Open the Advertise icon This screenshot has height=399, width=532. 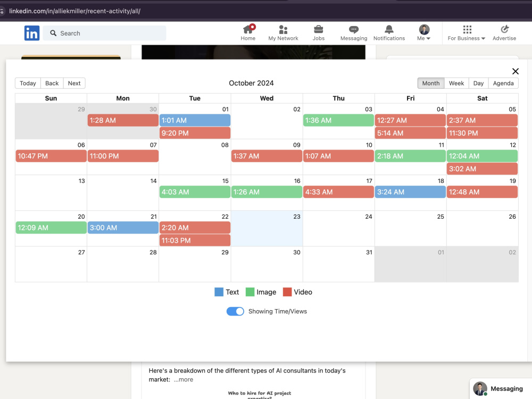[x=504, y=33]
